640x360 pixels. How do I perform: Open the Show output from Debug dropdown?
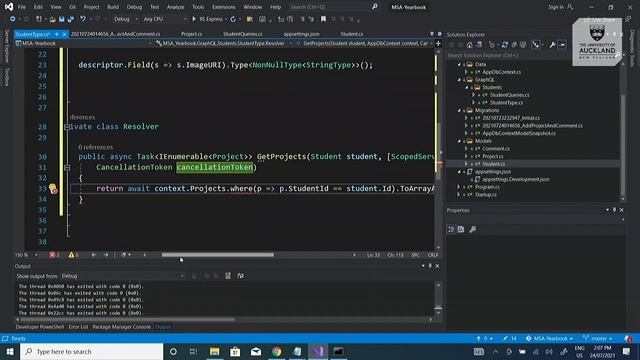point(122,276)
